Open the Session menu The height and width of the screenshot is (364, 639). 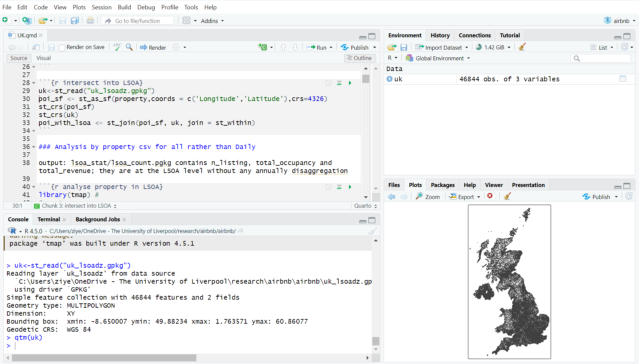[102, 7]
